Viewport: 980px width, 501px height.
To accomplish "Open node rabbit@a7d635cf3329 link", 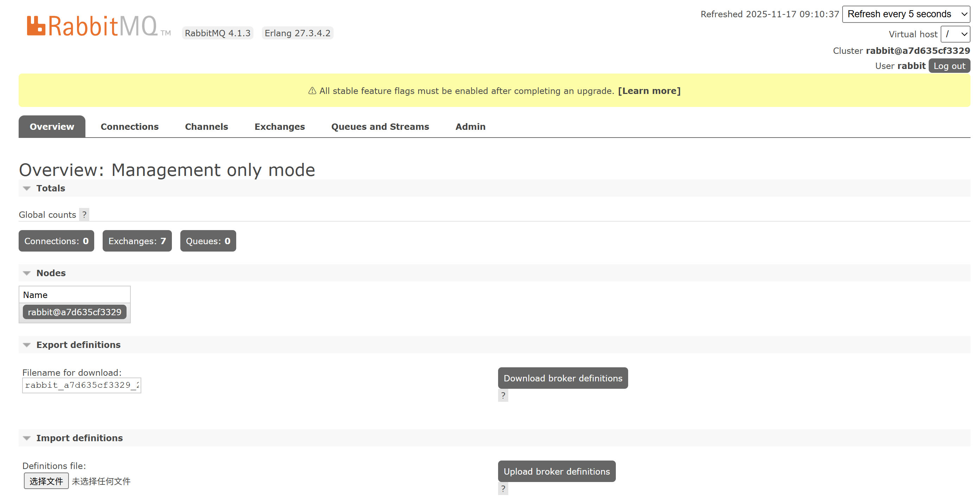I will (x=75, y=312).
